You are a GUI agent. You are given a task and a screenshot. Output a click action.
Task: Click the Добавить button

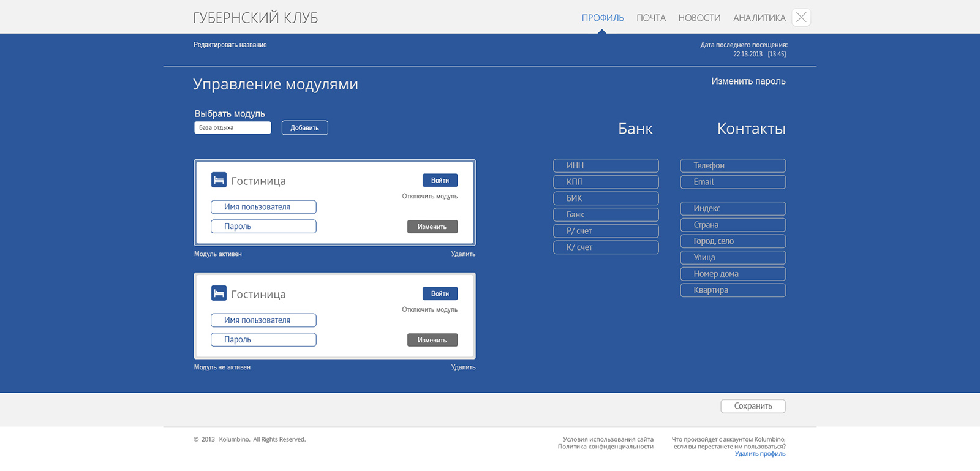click(x=305, y=127)
